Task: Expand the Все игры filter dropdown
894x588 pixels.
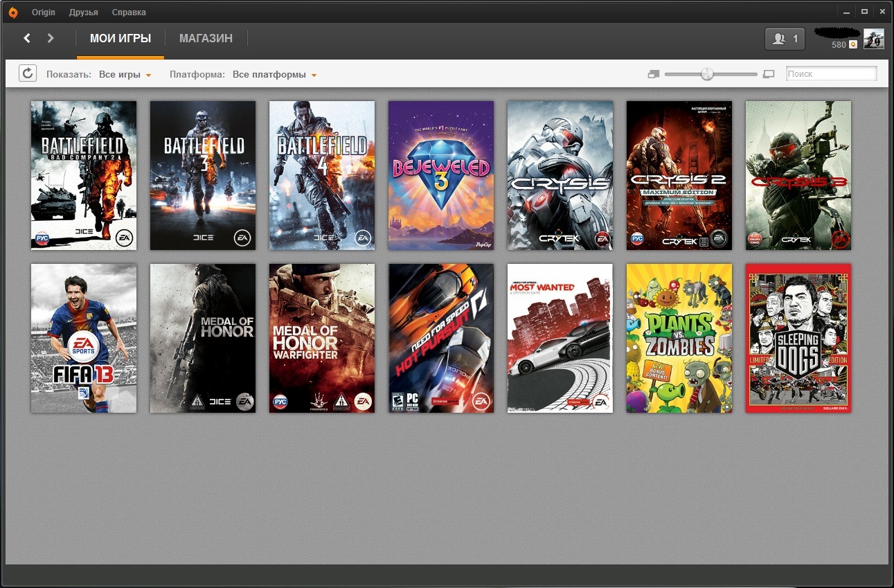Action: (x=125, y=74)
